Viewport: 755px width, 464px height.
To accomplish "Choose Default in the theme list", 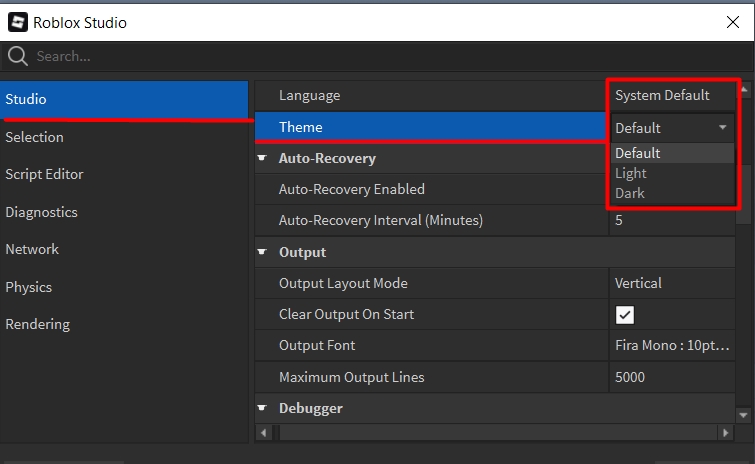I will coord(673,153).
